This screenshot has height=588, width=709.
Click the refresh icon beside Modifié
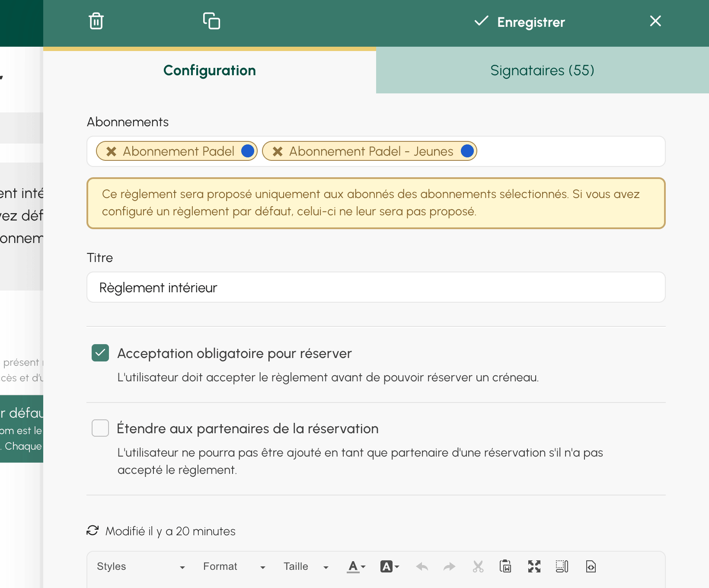[93, 530]
